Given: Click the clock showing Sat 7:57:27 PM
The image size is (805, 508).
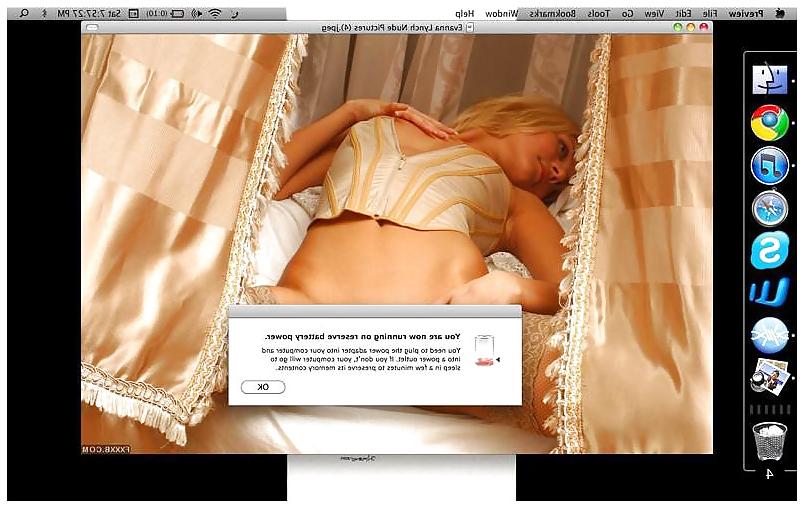Looking at the screenshot, I should pos(89,13).
